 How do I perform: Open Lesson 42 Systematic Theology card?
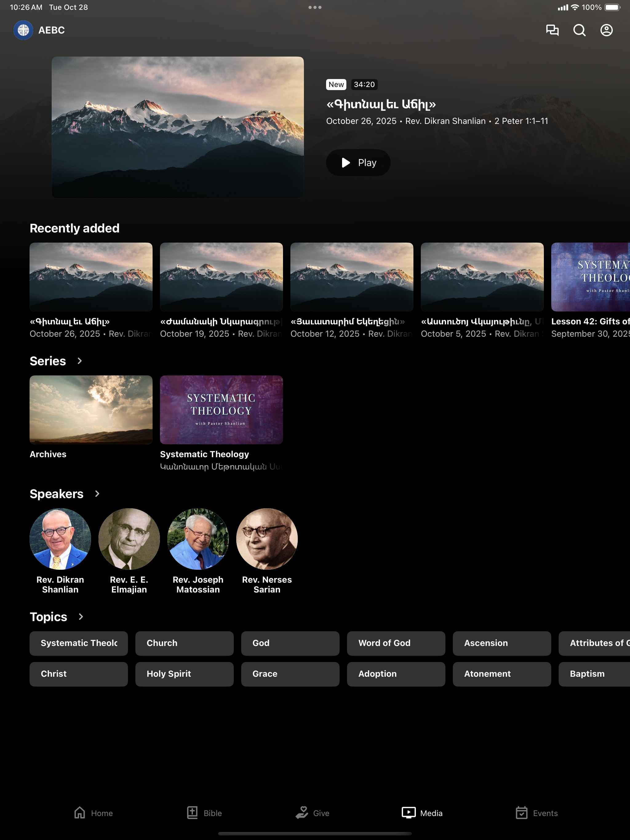(591, 291)
